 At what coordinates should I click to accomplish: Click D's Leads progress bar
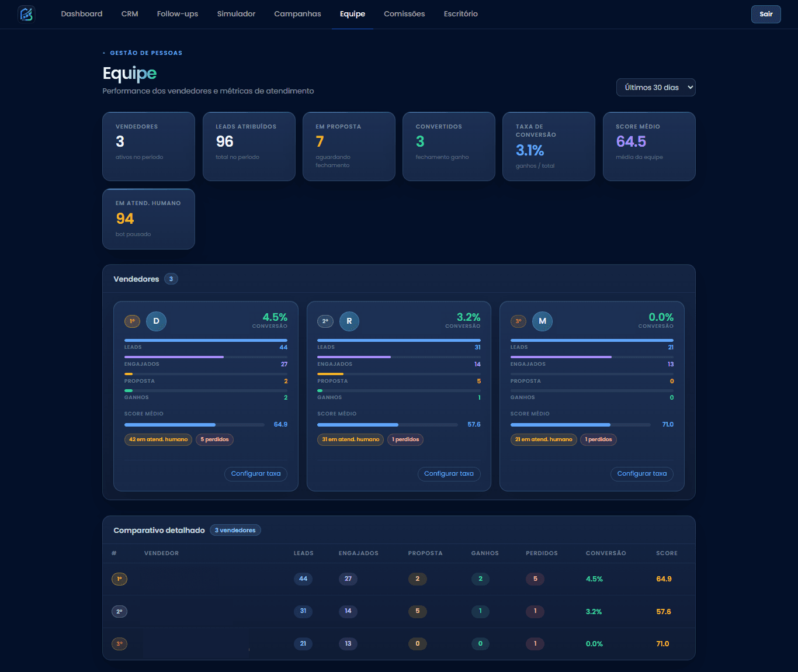[206, 340]
